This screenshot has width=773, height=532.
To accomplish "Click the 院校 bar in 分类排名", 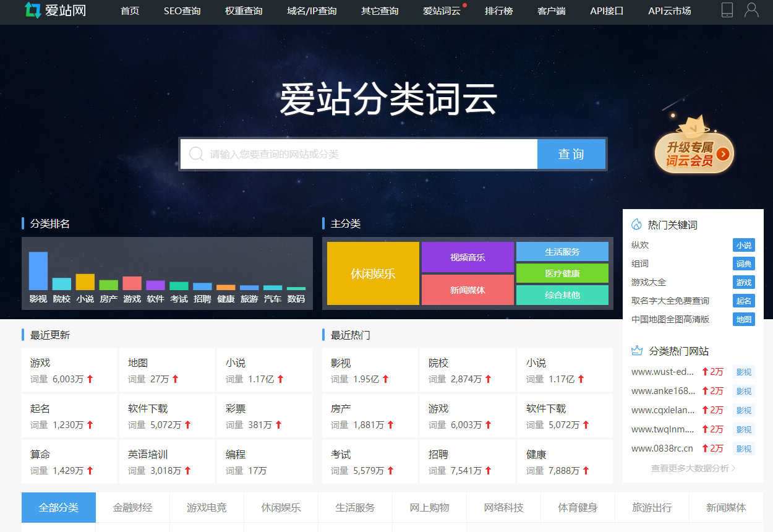I will [x=62, y=284].
